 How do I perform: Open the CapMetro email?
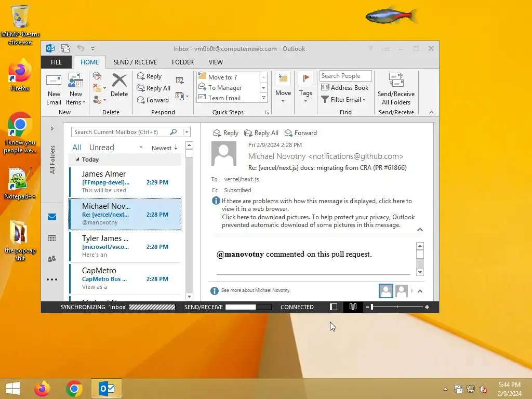(125, 278)
